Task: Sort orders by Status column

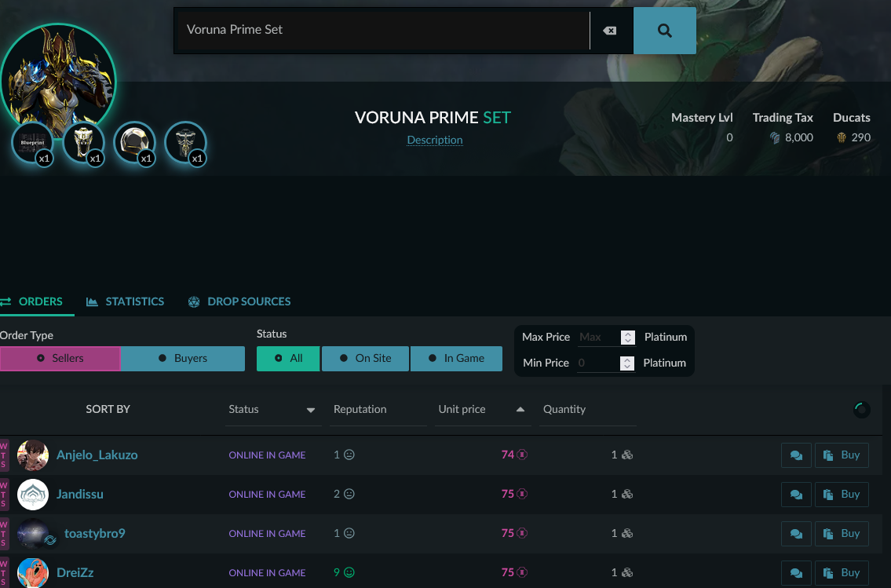Action: click(272, 410)
